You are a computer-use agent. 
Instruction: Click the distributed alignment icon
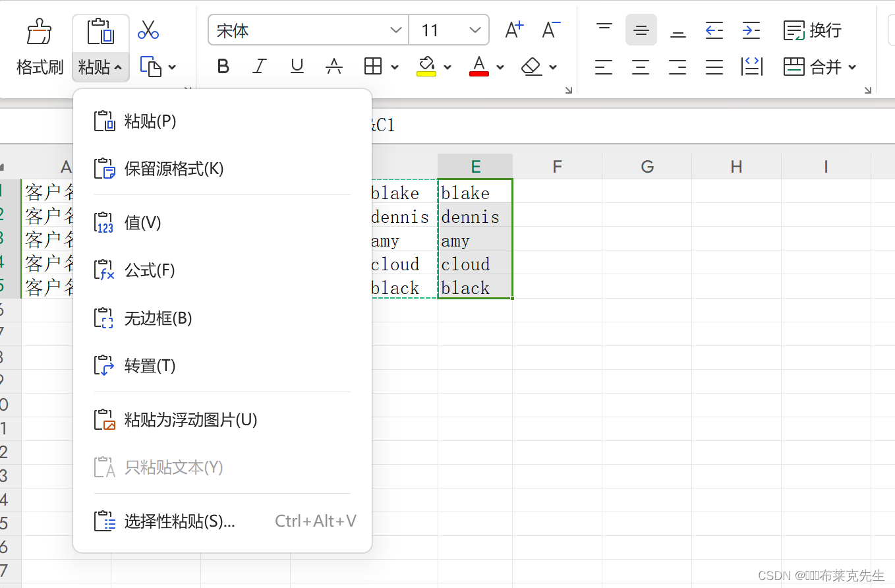(752, 67)
